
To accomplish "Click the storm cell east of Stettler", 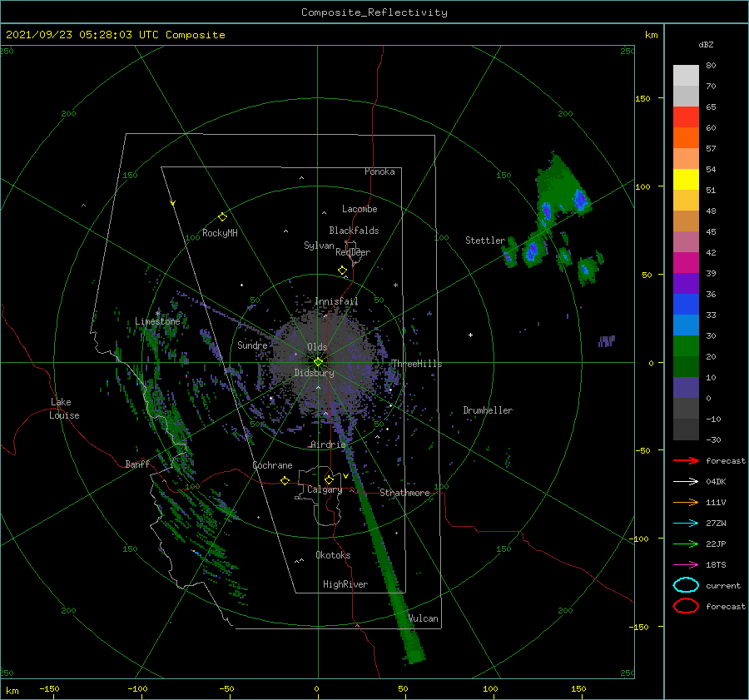I will point(533,250).
